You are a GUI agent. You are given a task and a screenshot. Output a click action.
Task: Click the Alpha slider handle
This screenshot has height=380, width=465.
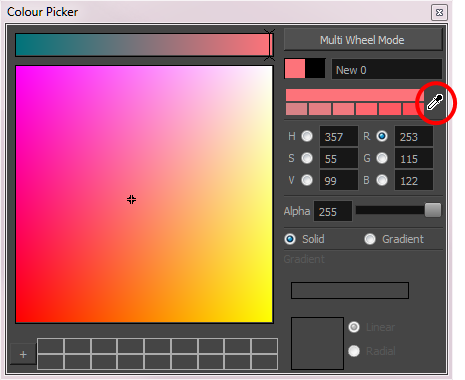coord(433,210)
